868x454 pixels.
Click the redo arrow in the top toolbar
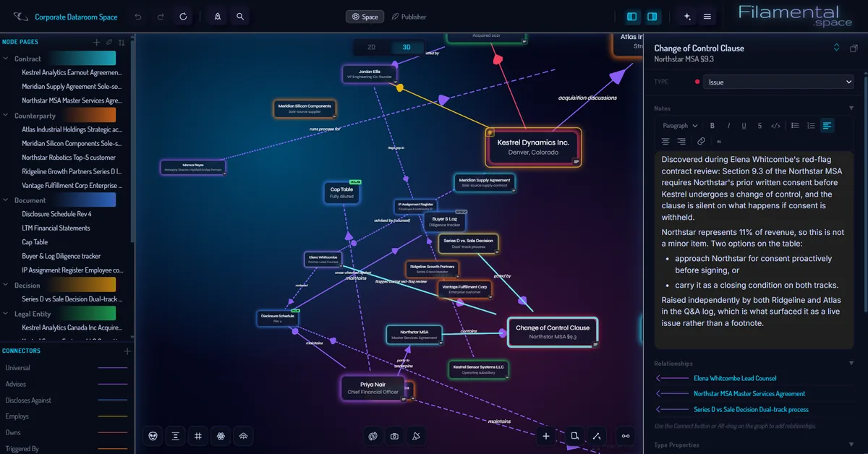(x=161, y=17)
